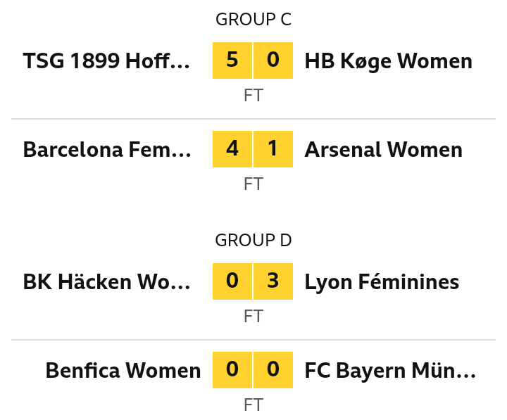Click Arsenal's score of 1
507x420 pixels.
[x=273, y=149]
